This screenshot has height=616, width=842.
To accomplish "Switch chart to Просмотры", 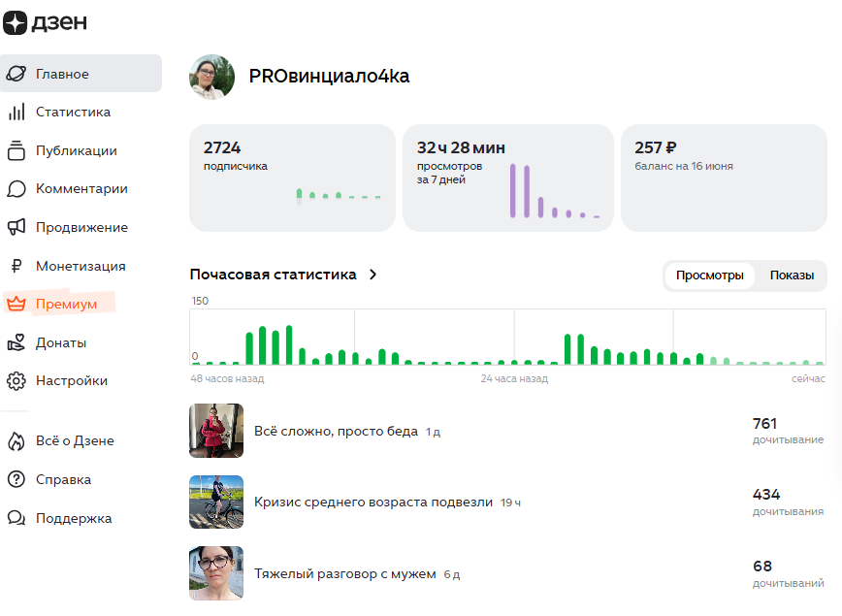I will (x=709, y=276).
